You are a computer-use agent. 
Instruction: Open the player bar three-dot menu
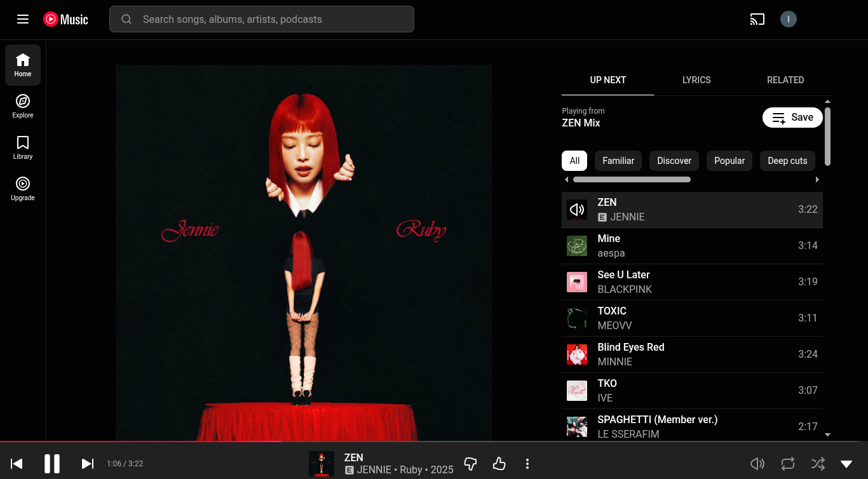(x=527, y=464)
